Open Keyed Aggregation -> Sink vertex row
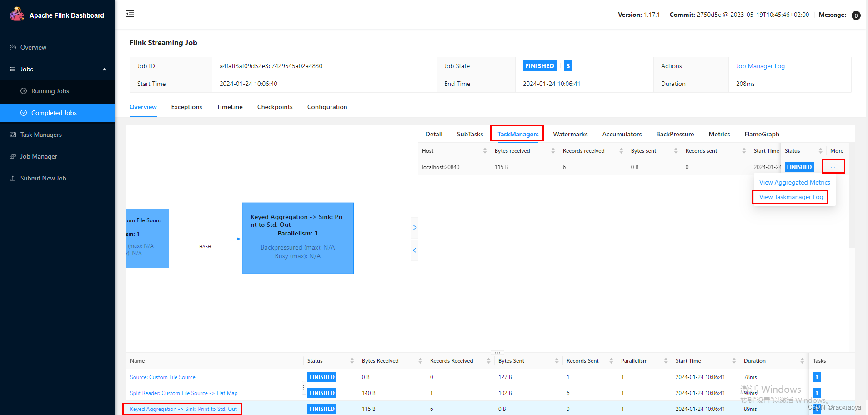 (x=183, y=409)
